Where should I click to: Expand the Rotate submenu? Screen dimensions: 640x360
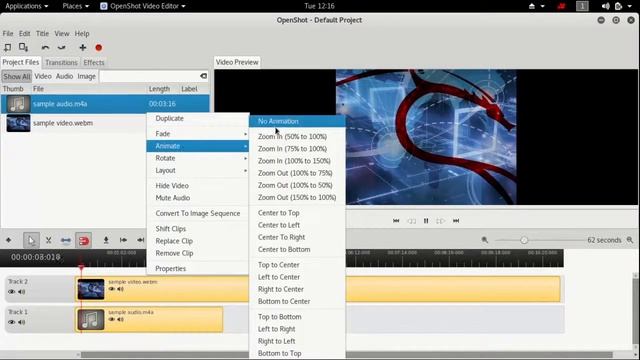click(x=198, y=158)
